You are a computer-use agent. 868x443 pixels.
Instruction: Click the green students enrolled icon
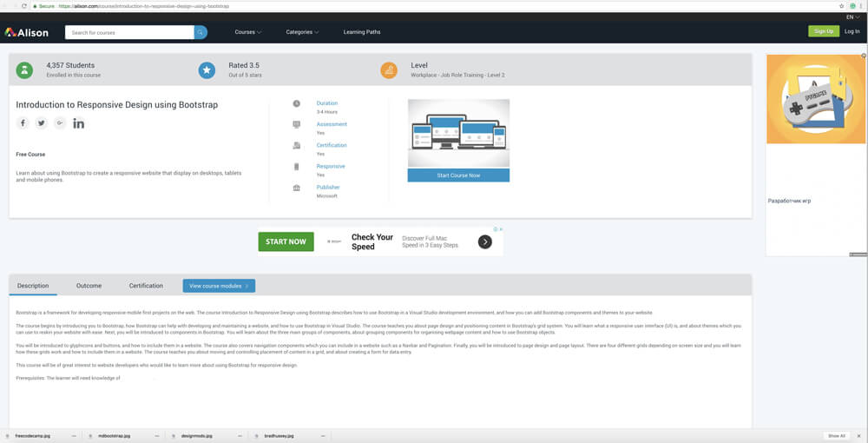pyautogui.click(x=24, y=69)
